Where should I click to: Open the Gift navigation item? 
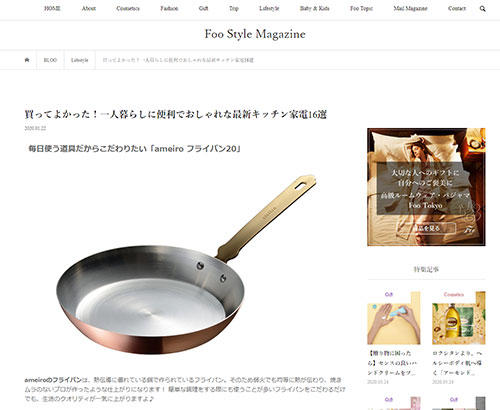pyautogui.click(x=203, y=9)
